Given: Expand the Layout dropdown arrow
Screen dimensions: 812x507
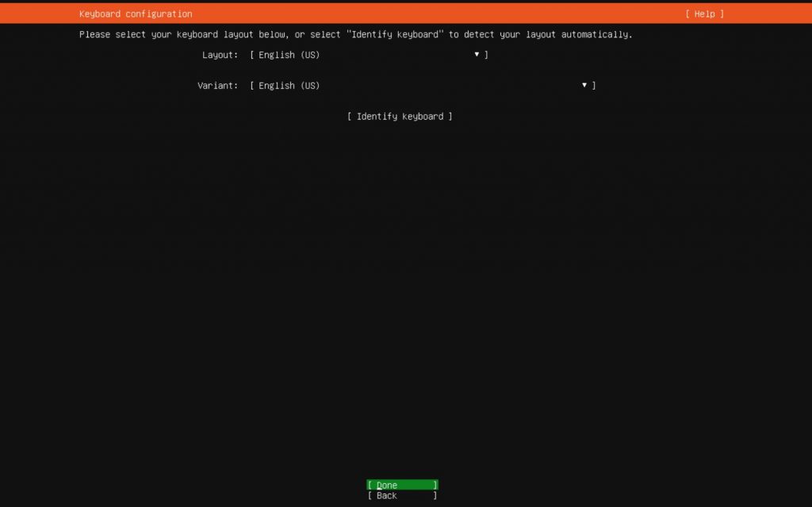Looking at the screenshot, I should [477, 55].
